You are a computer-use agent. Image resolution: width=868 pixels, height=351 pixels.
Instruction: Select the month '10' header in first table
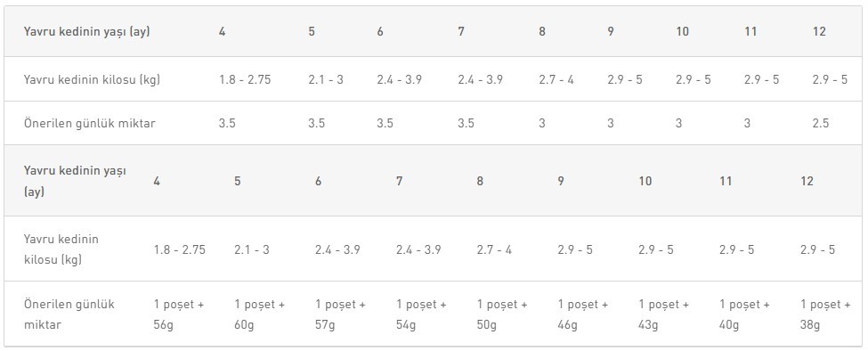point(682,31)
